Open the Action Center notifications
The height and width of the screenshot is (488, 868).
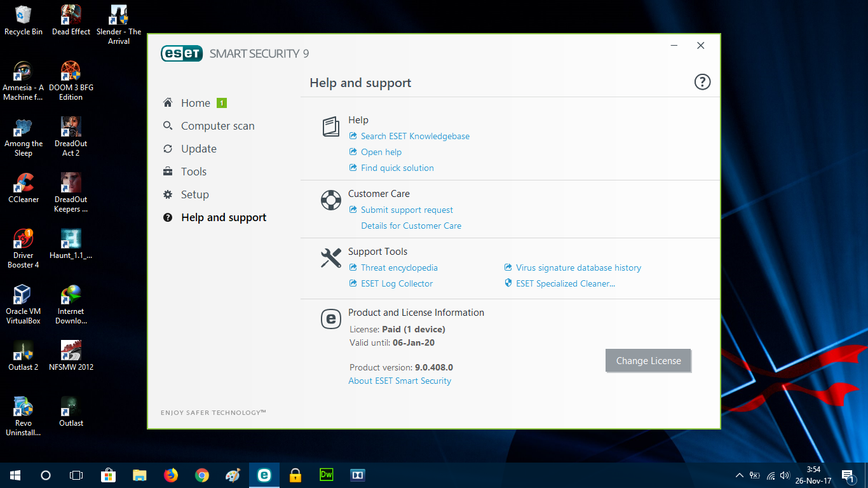pos(847,475)
